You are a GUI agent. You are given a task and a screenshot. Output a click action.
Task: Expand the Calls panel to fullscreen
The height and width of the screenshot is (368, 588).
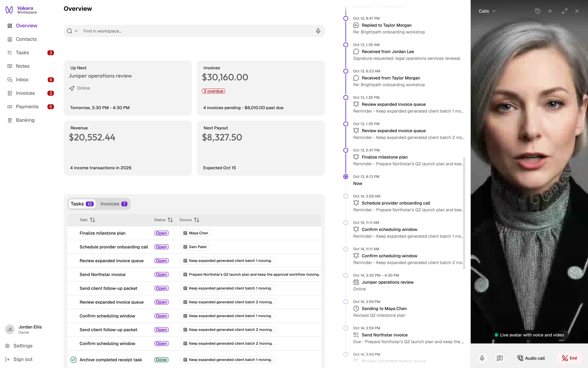pos(564,11)
